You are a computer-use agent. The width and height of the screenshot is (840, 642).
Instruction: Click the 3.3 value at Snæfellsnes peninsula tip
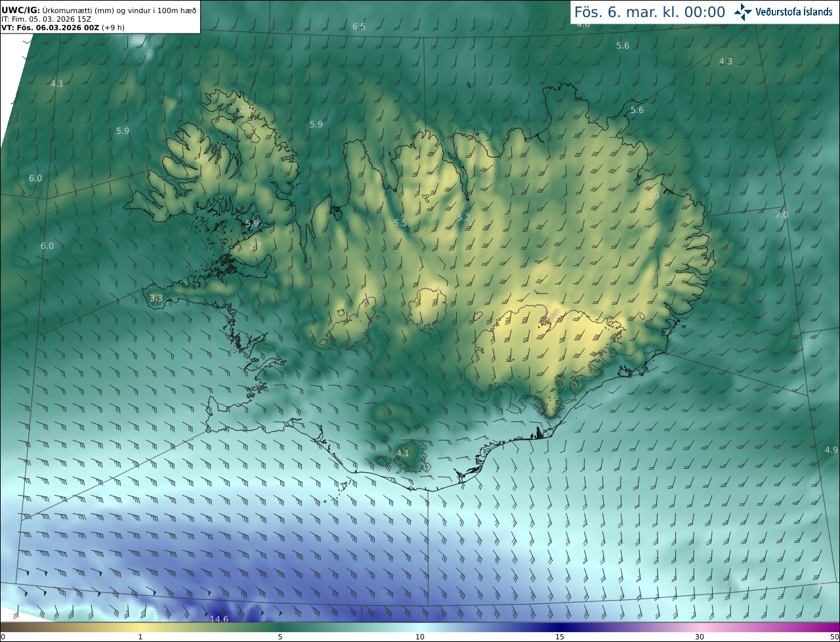coord(156,299)
